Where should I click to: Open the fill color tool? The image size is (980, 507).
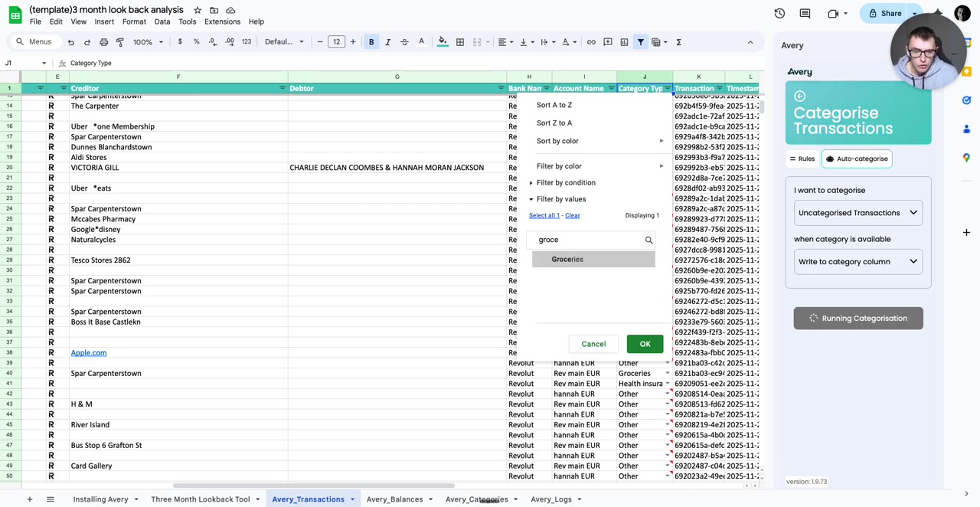tap(443, 42)
